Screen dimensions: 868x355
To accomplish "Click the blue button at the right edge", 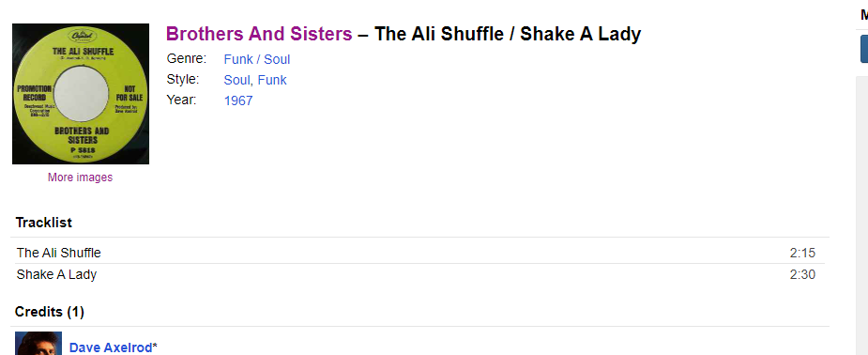I will pyautogui.click(x=864, y=49).
